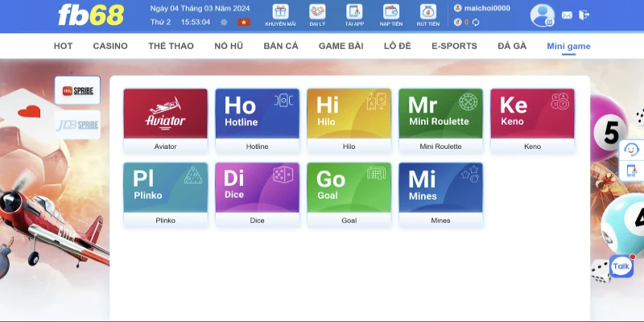The height and width of the screenshot is (322, 644).
Task: Click the Dice caption under the tile
Action: coord(257,221)
